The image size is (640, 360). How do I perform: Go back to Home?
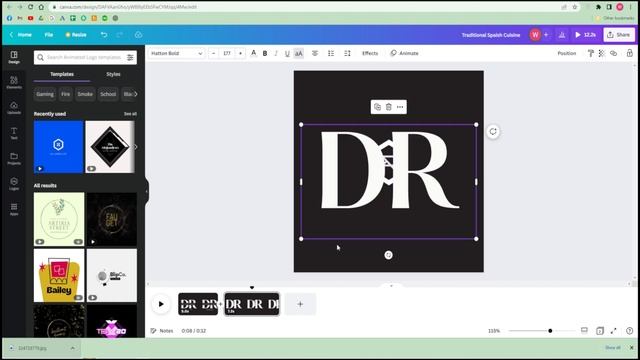tap(21, 35)
